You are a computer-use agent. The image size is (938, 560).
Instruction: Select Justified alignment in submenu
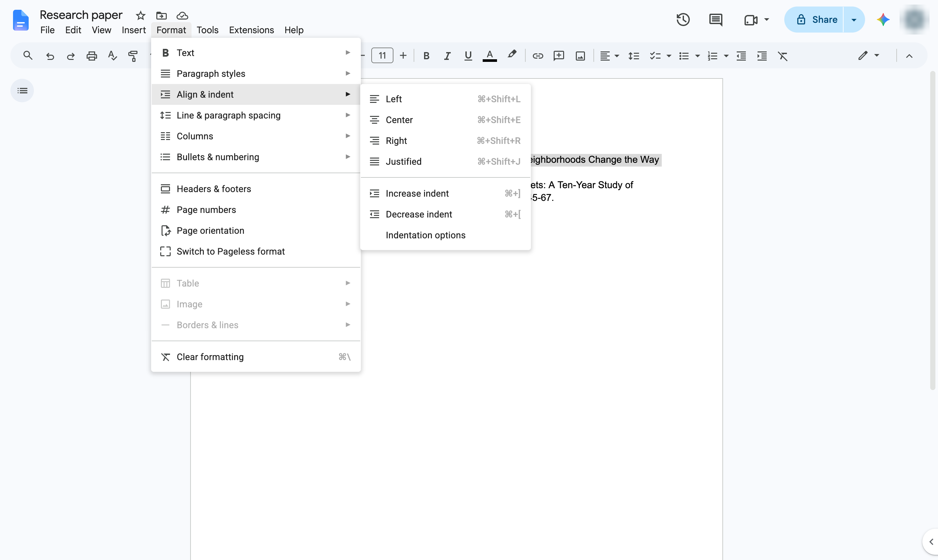[446, 161]
